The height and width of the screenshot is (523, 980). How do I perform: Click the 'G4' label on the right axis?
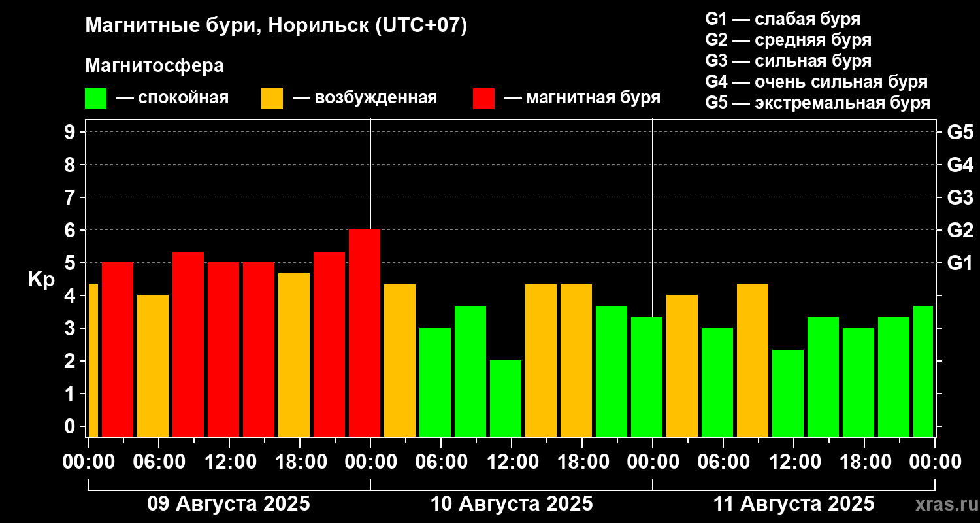click(x=960, y=165)
